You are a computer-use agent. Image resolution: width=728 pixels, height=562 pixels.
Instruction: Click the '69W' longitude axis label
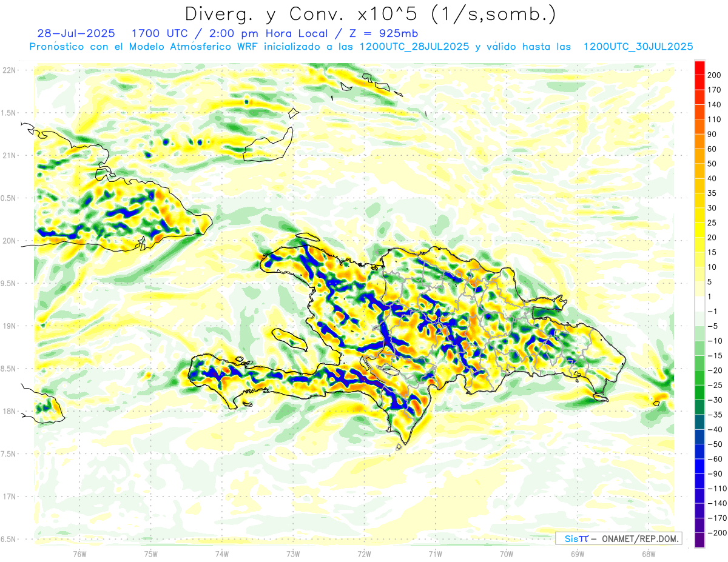[x=578, y=553]
